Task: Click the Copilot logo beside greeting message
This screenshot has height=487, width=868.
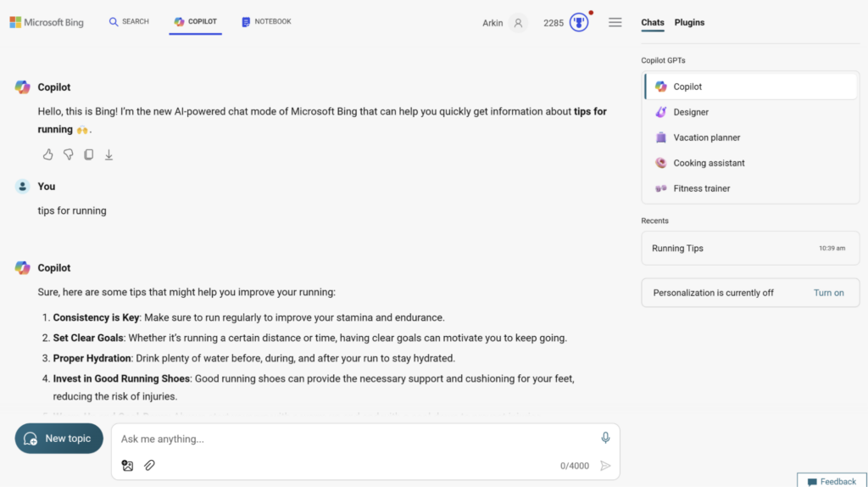Action: (x=23, y=87)
